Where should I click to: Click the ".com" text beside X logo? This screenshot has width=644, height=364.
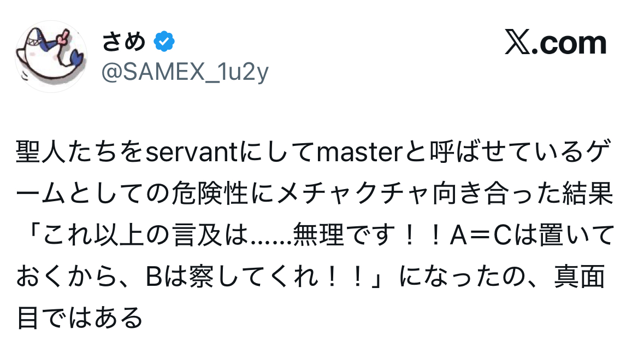[x=569, y=43]
